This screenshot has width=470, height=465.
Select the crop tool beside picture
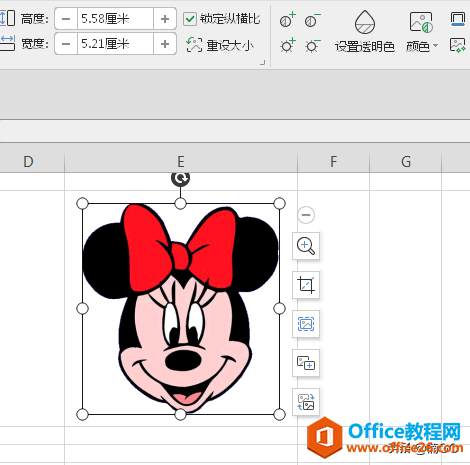tap(306, 285)
